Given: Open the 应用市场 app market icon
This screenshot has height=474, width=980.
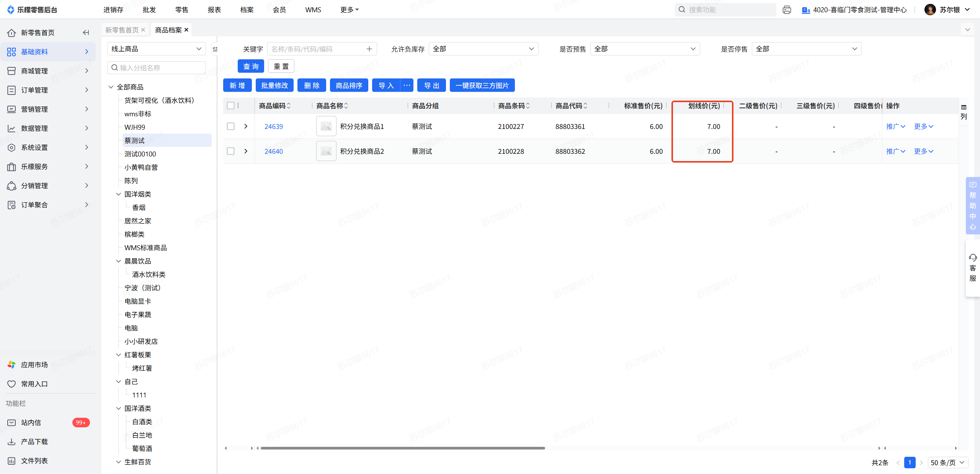Looking at the screenshot, I should pyautogui.click(x=11, y=365).
